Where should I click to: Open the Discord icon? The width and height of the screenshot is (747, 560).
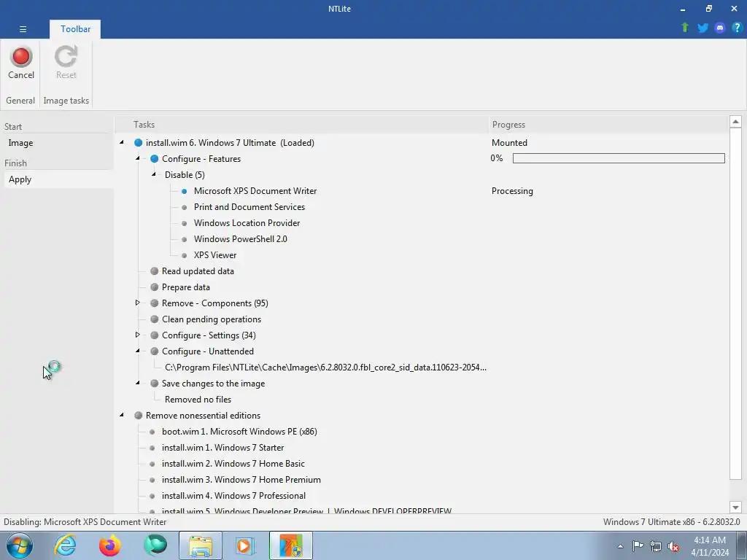click(x=720, y=28)
